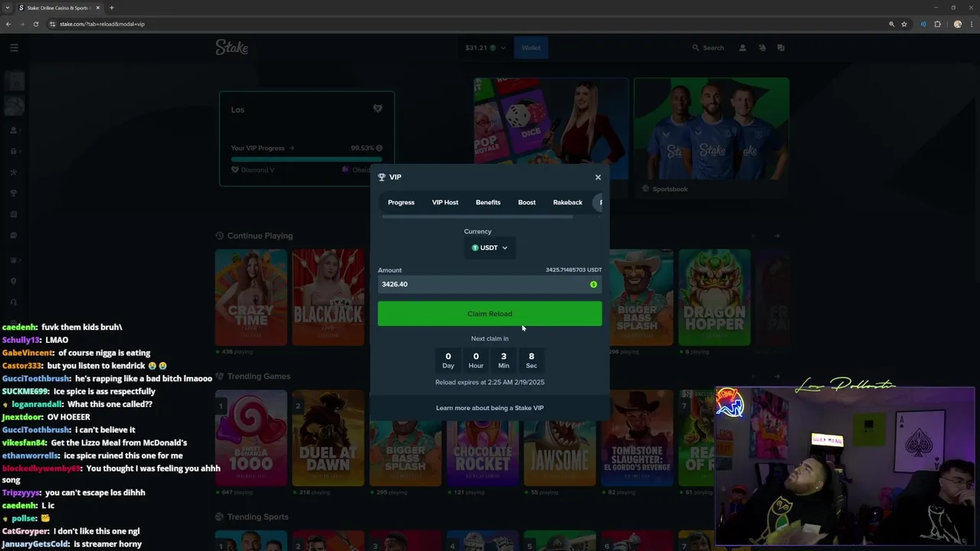Switch to the Boost tab
980x551 pixels.
[x=527, y=202]
